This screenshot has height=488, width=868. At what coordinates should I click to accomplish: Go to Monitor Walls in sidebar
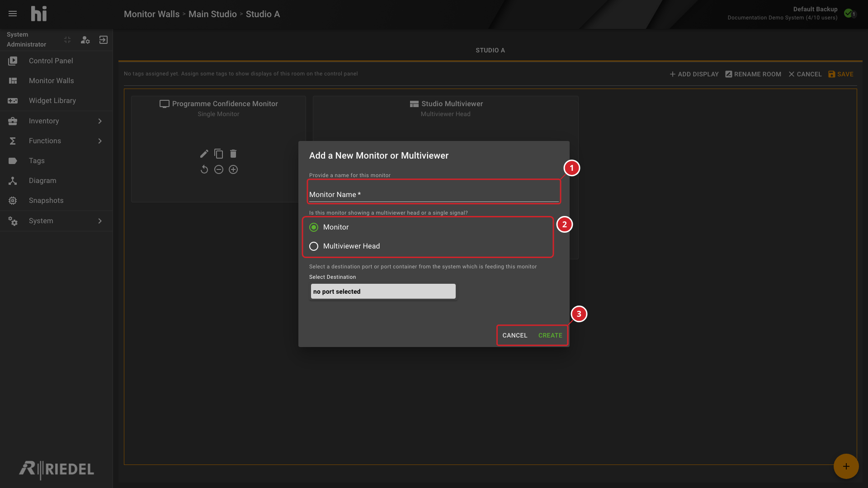[56, 81]
